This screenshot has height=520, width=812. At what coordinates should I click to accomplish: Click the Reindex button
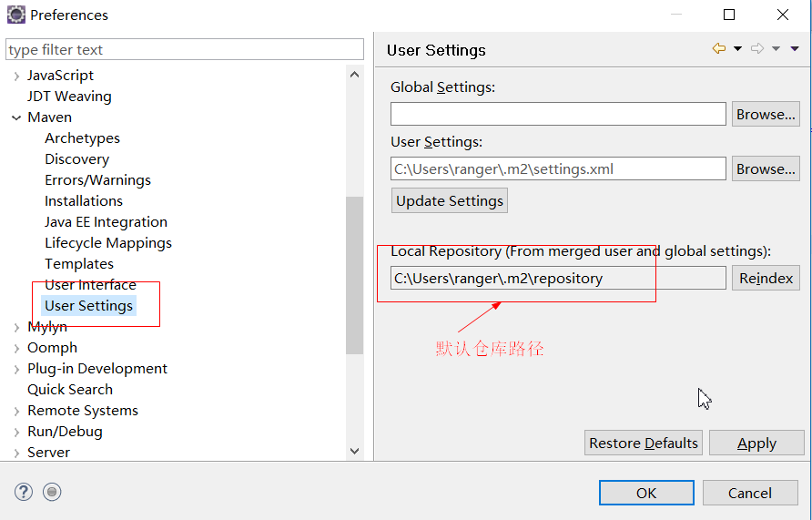[x=766, y=278]
